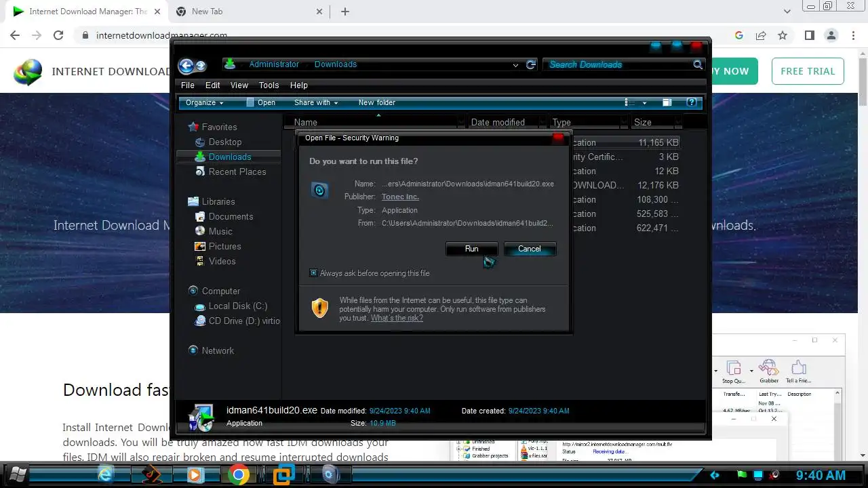Select Downloads in the navigation pane

pos(223,157)
